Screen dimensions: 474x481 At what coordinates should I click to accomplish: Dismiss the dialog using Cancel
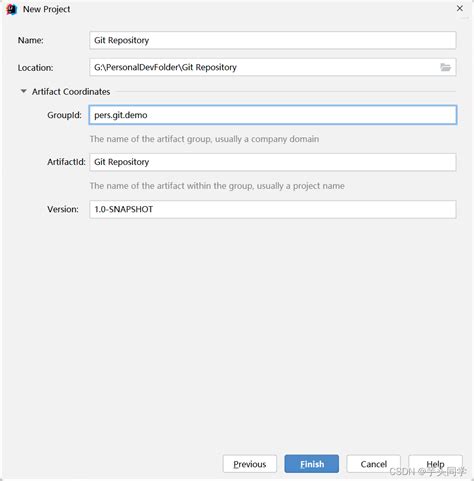373,464
